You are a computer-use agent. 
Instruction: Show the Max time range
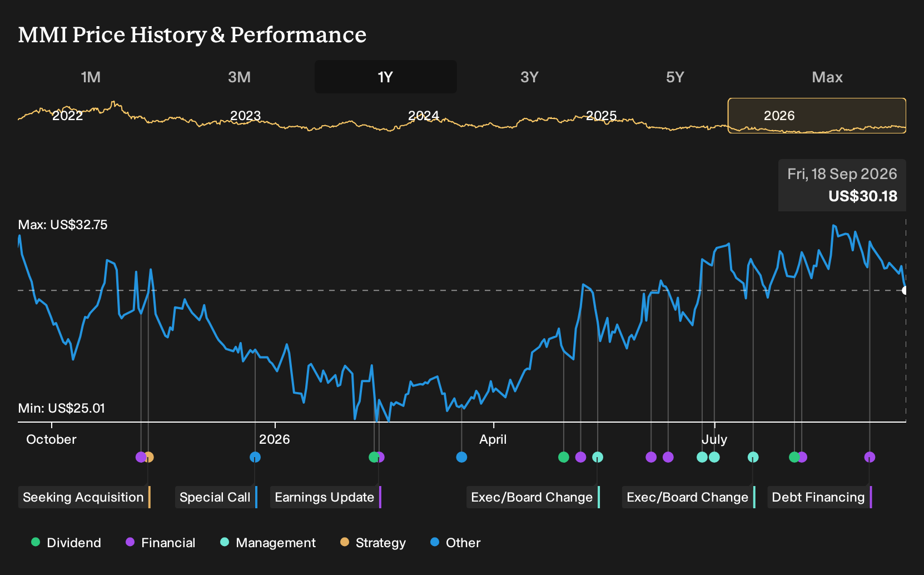[x=827, y=77]
